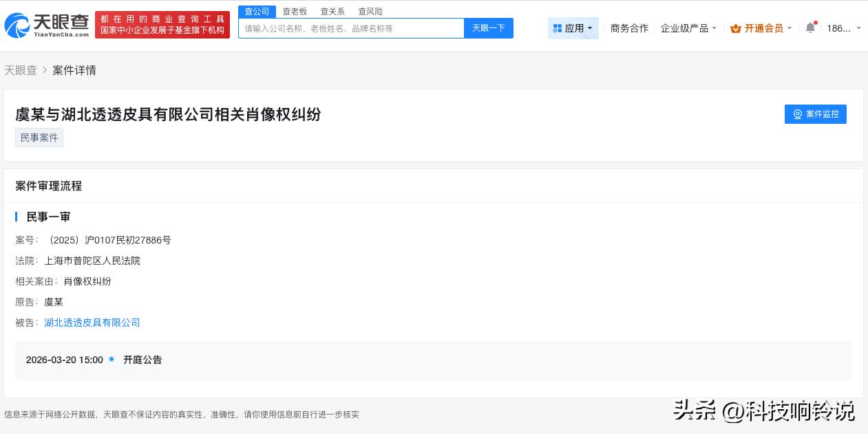Click the 开庭公告 timeline entry
The width and height of the screenshot is (868, 434).
pyautogui.click(x=142, y=360)
